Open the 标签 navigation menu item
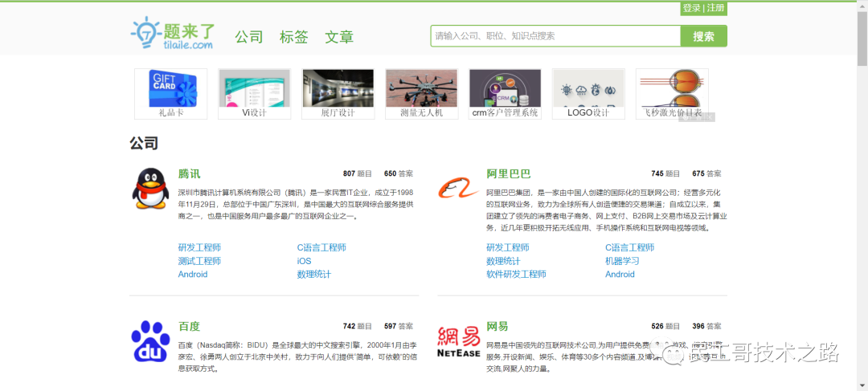Screen dimensions: 868x391 (x=294, y=37)
